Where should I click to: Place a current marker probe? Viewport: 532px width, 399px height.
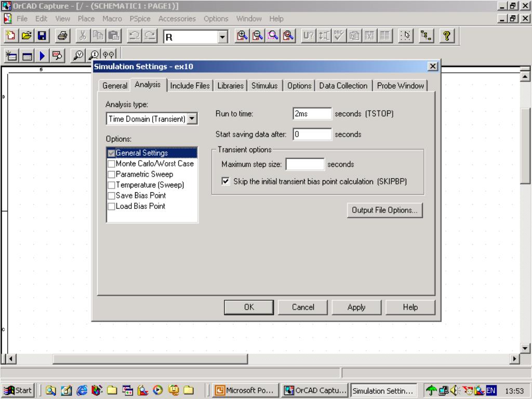(x=94, y=55)
